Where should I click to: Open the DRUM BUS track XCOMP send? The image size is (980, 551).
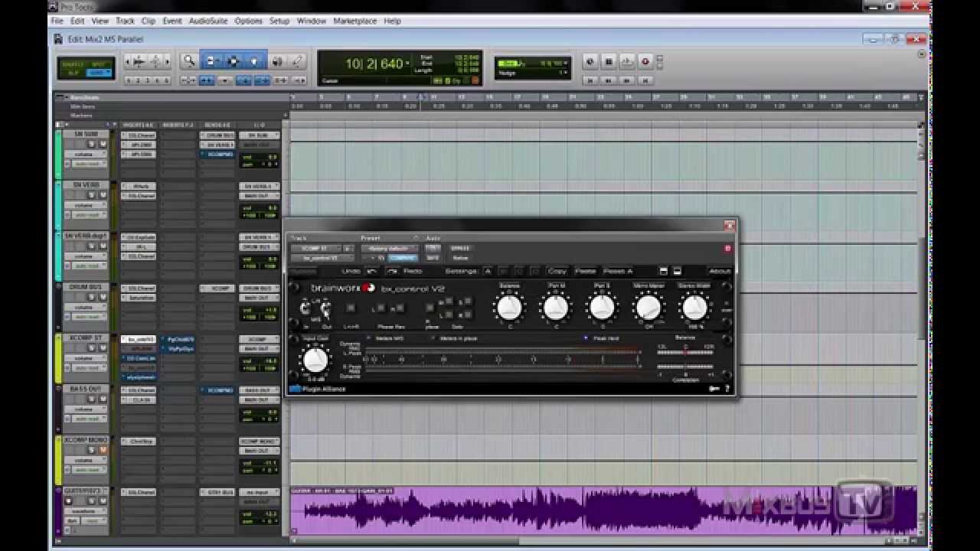tap(217, 289)
